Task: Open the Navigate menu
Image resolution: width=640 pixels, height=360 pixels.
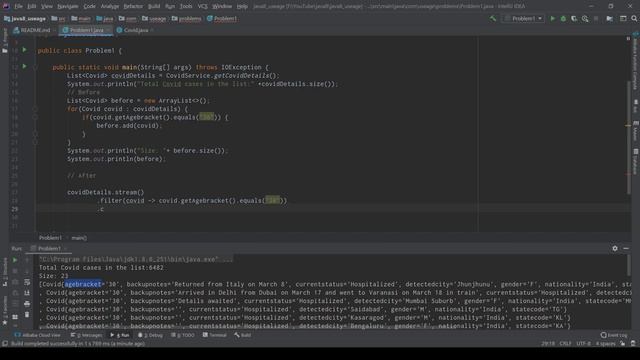Action: (x=67, y=6)
